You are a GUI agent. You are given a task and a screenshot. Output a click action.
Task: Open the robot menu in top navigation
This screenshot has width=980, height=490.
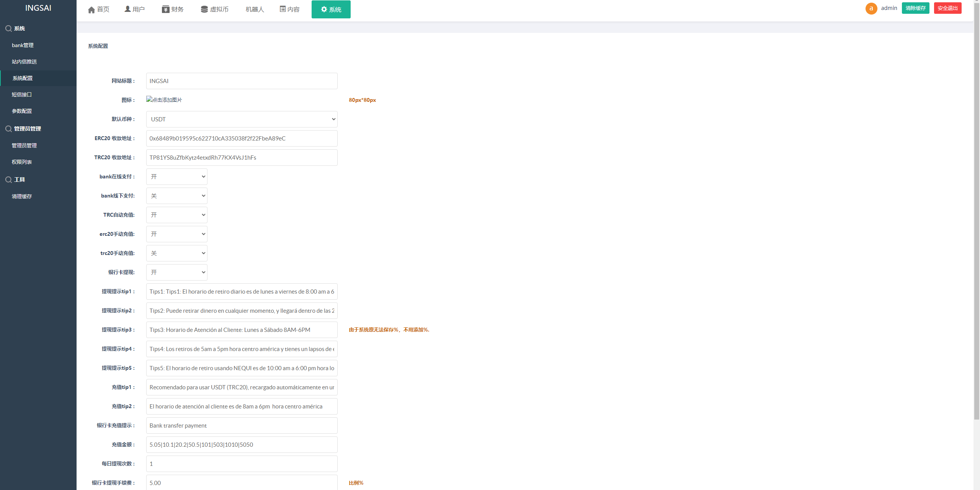(x=255, y=9)
